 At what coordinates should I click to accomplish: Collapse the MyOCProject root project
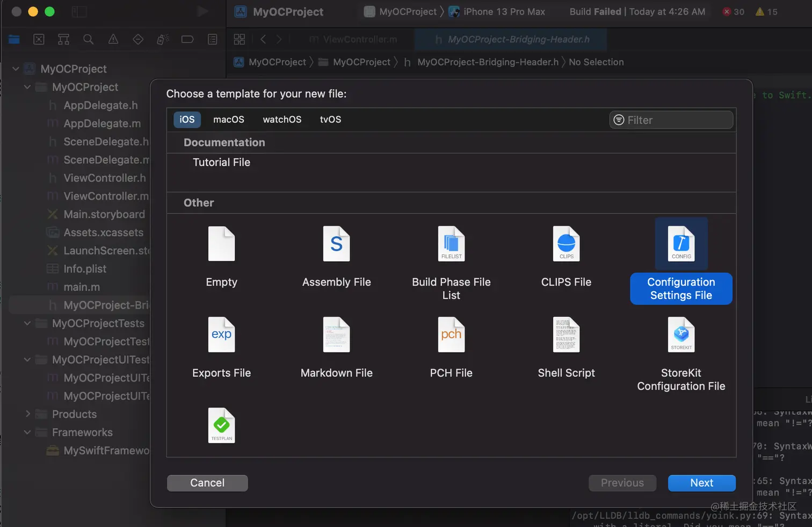(16, 69)
